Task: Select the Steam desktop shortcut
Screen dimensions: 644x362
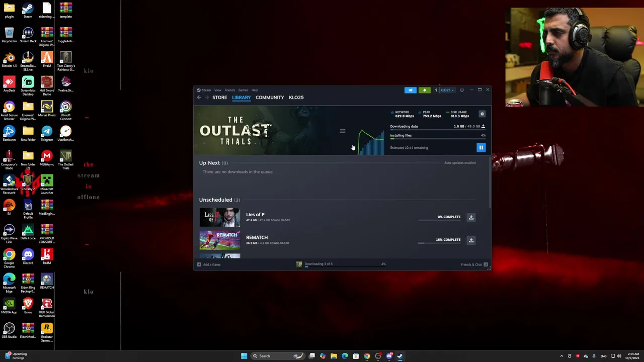Action: pyautogui.click(x=28, y=10)
